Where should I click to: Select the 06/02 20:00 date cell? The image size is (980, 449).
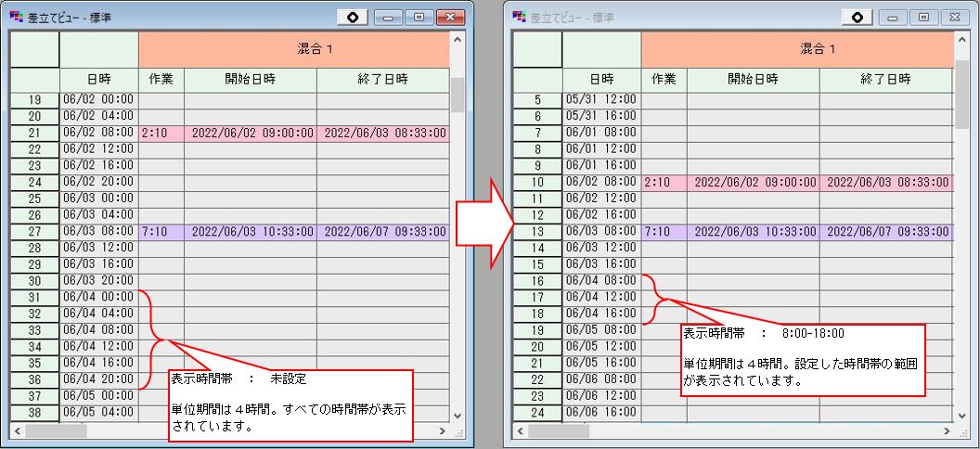tap(98, 183)
